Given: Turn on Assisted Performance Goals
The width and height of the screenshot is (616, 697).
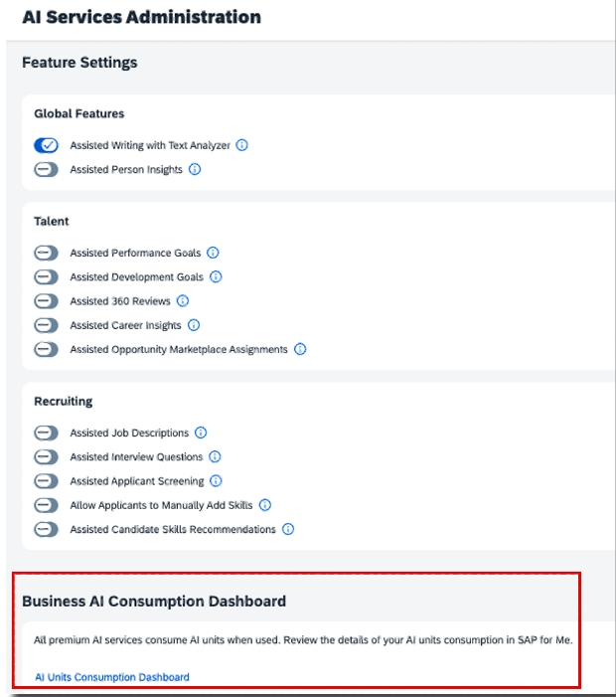Looking at the screenshot, I should 47,253.
